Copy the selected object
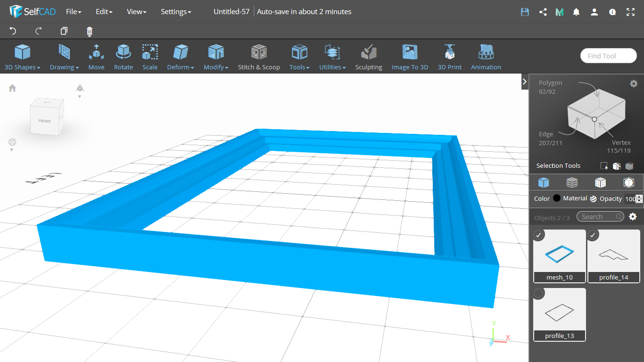644x362 pixels. click(x=64, y=31)
